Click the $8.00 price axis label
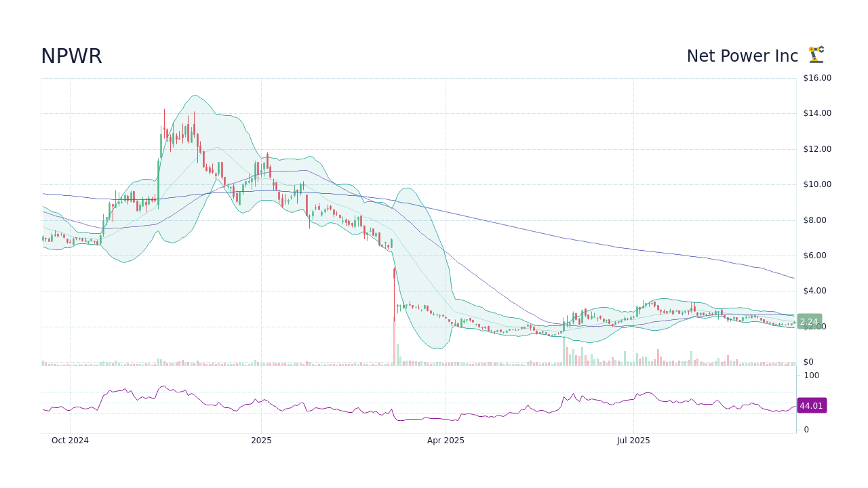Viewport: 868px width, 488px height. (x=814, y=220)
